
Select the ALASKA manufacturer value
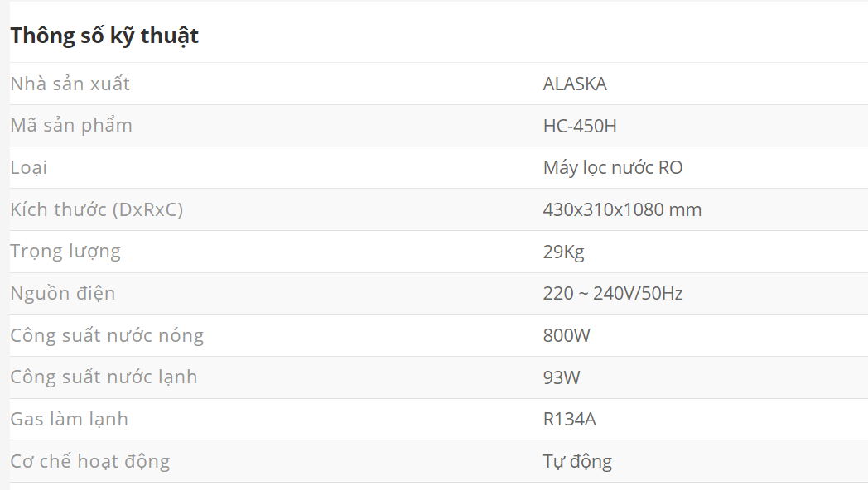point(575,84)
